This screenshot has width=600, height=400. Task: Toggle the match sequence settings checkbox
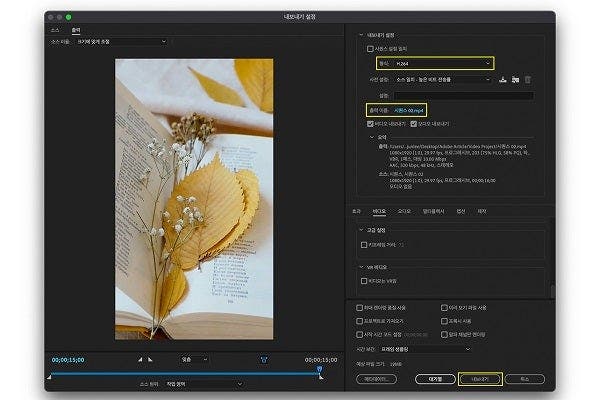coord(370,48)
